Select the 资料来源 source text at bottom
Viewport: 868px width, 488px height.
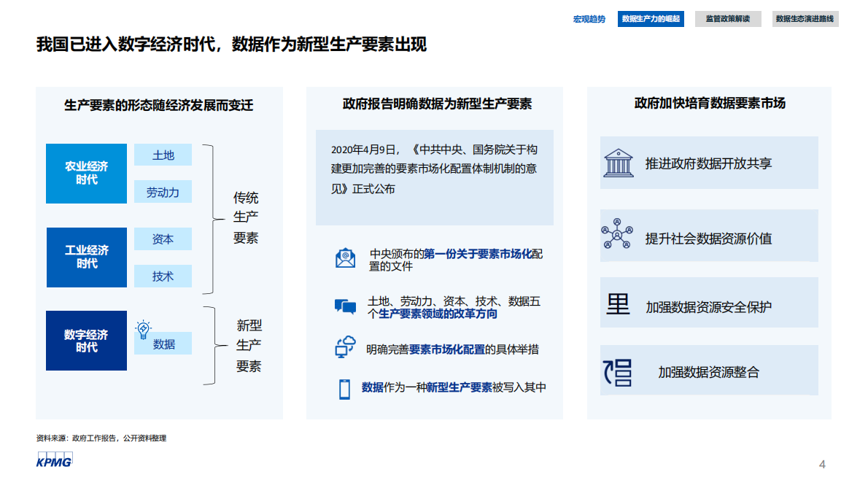99,438
